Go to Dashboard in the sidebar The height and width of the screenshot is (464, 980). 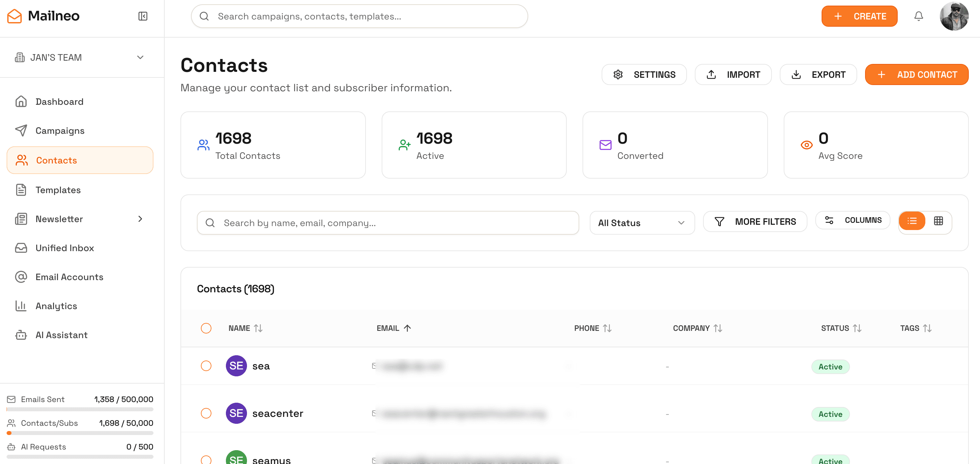80,101
